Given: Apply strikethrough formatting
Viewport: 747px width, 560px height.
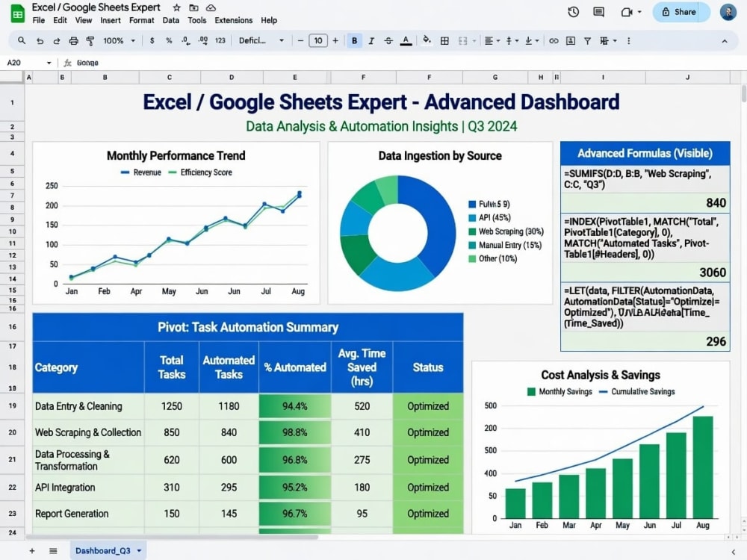Looking at the screenshot, I should tap(388, 41).
